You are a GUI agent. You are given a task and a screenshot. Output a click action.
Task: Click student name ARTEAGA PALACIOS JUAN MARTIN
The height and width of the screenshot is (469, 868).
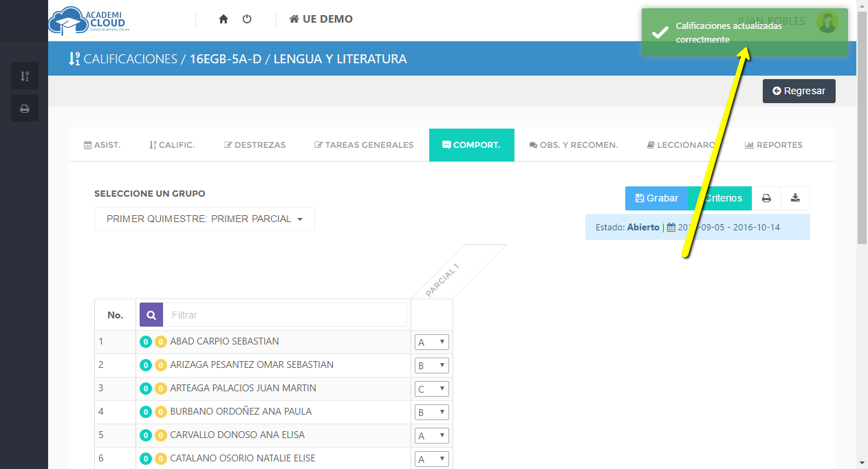pos(243,389)
